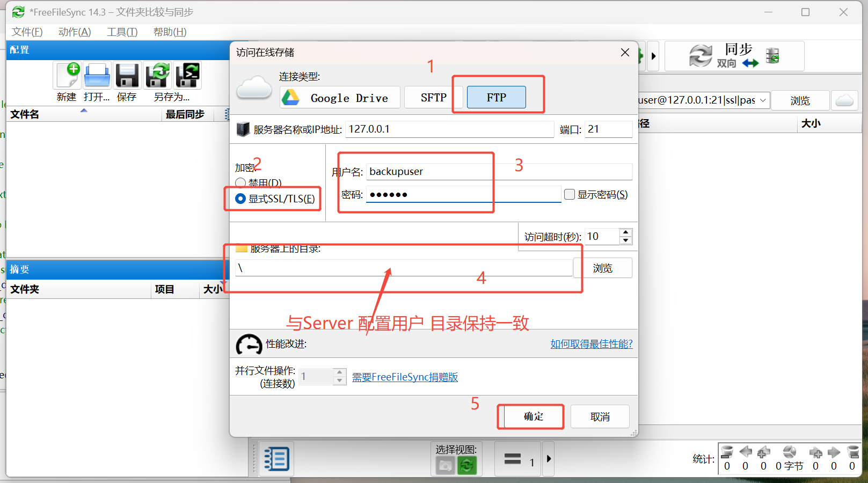
Task: Open the 工具 menu
Action: pyautogui.click(x=122, y=32)
